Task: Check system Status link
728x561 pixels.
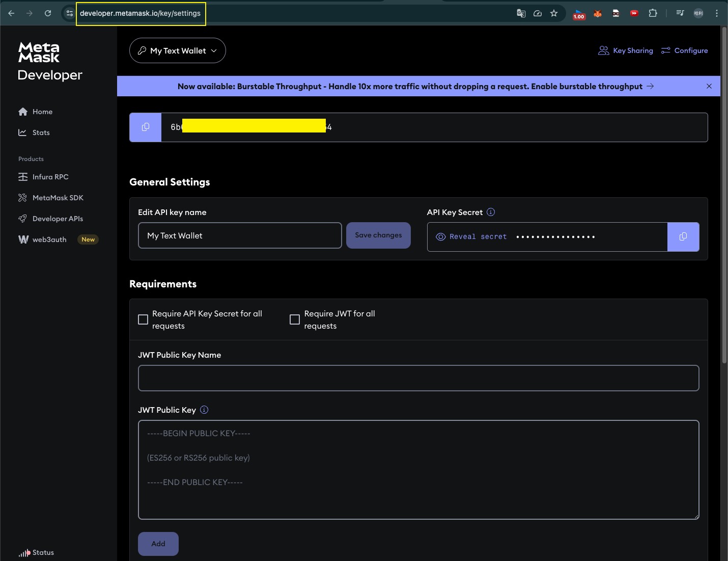Action: [36, 552]
